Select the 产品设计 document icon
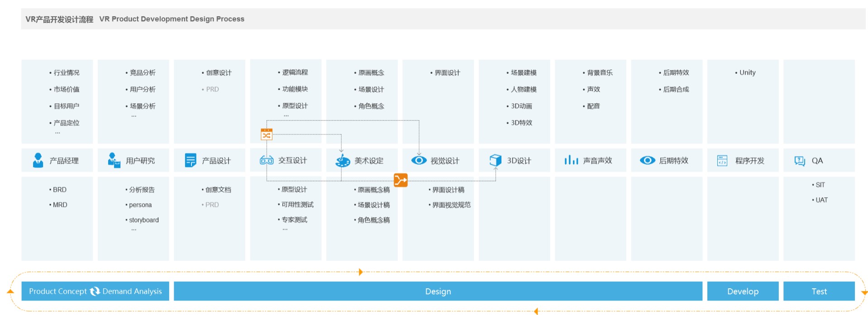This screenshot has width=868, height=315. 191,160
